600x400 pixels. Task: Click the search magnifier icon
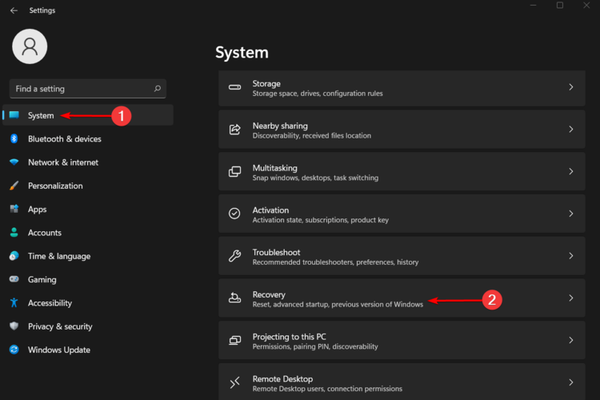click(x=157, y=89)
